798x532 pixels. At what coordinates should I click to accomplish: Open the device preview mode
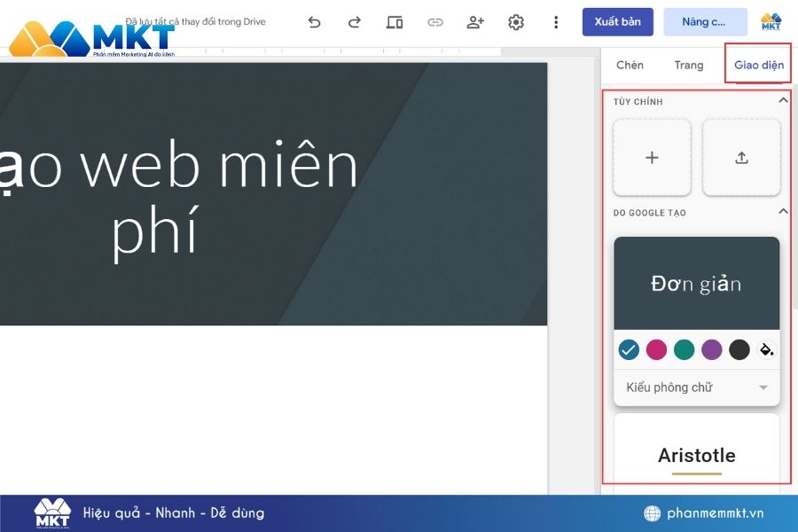(x=395, y=22)
